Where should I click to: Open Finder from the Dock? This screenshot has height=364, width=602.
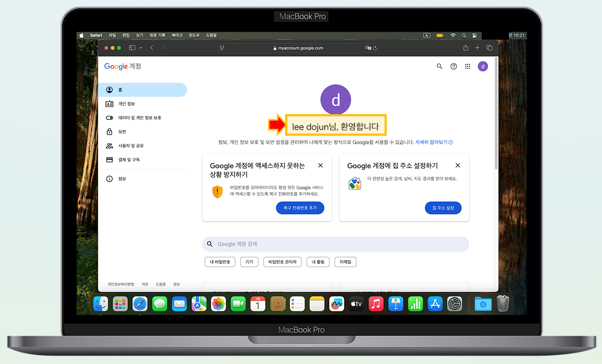[x=101, y=304]
